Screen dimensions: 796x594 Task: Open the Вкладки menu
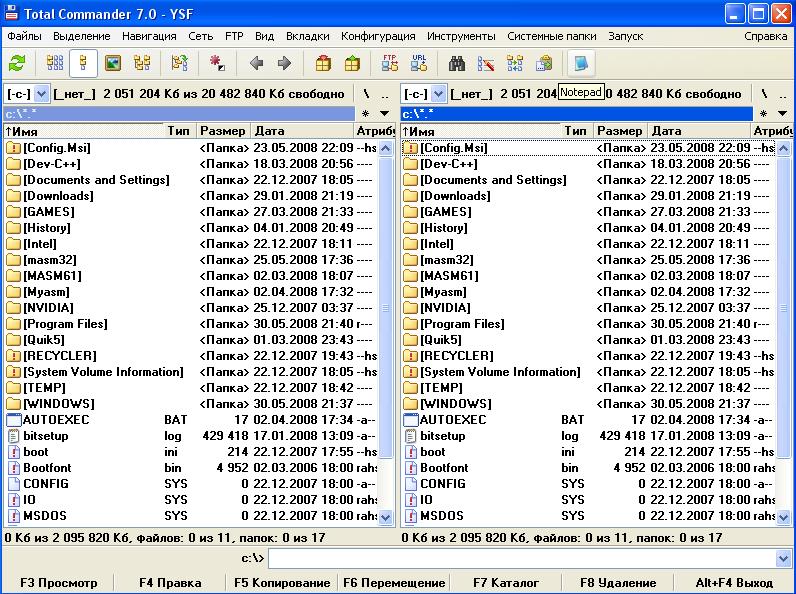[x=308, y=36]
